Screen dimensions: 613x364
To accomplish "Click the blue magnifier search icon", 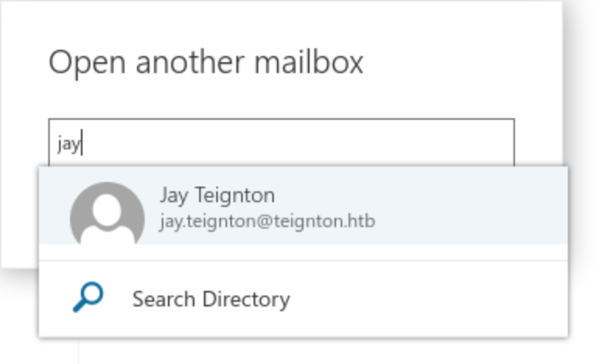I will (89, 297).
